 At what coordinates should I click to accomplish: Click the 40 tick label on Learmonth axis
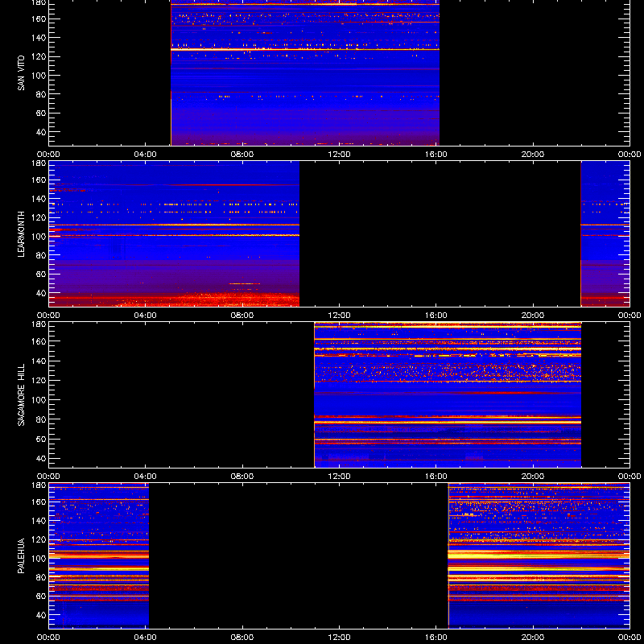(x=41, y=293)
